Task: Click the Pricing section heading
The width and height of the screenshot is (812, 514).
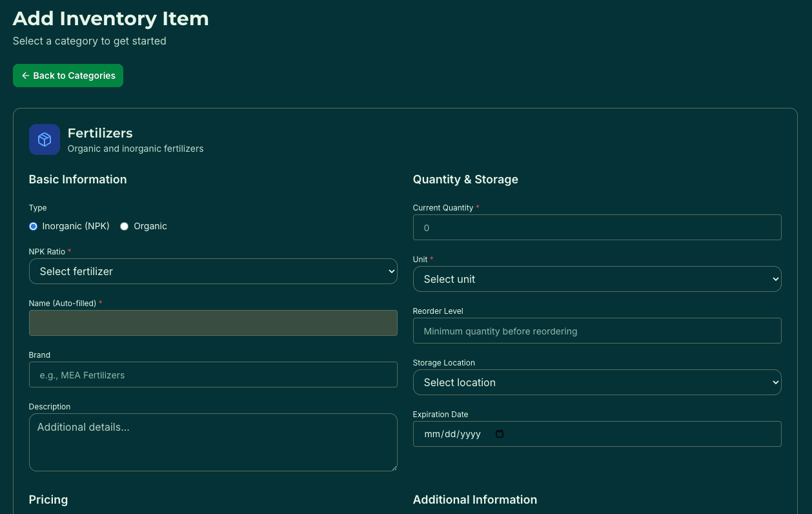Action: coord(48,500)
